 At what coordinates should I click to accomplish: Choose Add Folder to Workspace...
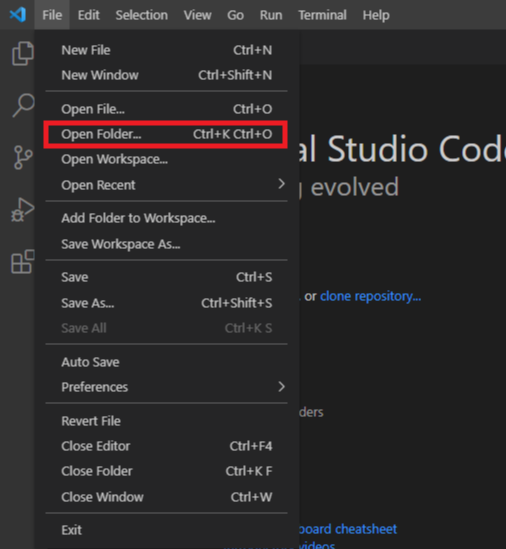point(166,218)
